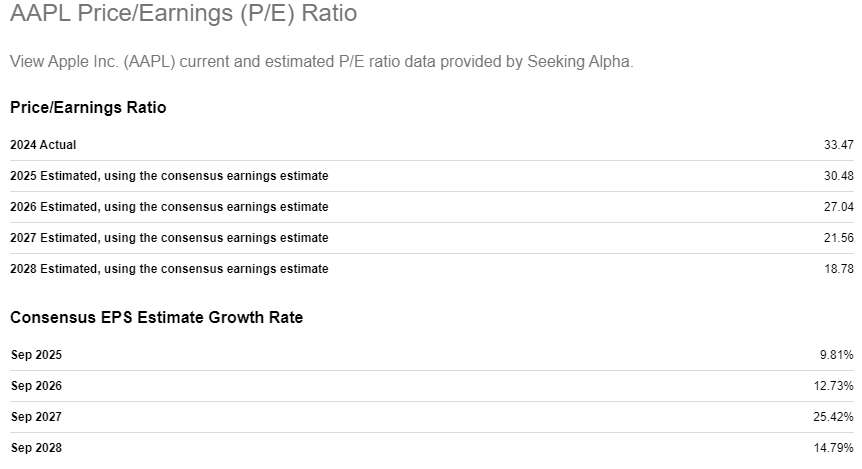Click the 2028 Estimated consensus row label
The height and width of the screenshot is (469, 862).
(169, 269)
